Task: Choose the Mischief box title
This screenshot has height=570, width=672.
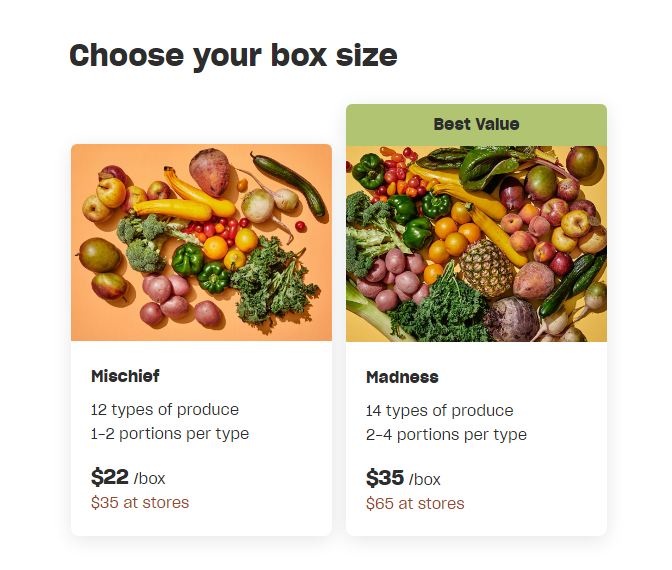Action: point(125,376)
